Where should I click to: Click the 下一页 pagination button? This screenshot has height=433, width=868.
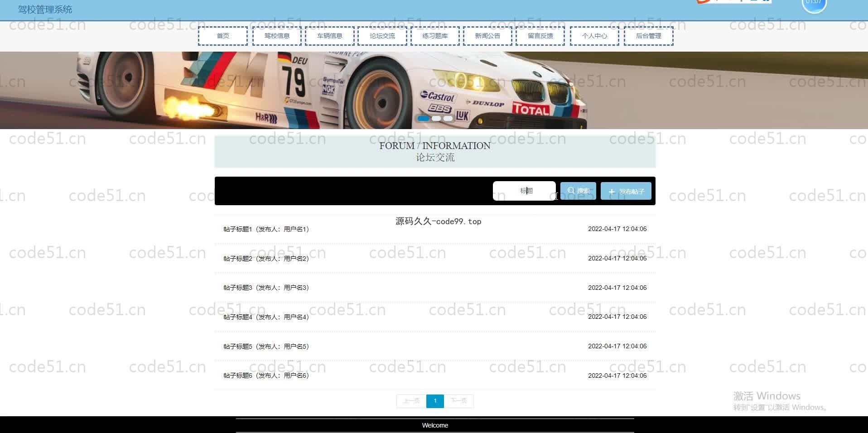point(459,401)
